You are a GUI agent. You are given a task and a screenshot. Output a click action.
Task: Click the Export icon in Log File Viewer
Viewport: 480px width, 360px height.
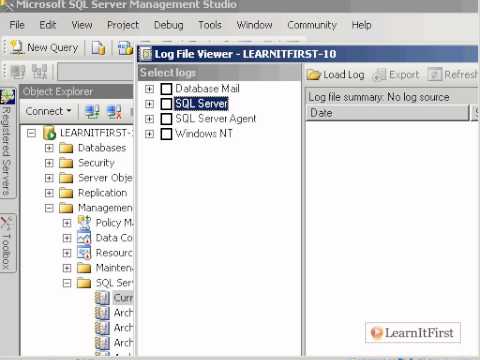click(379, 75)
